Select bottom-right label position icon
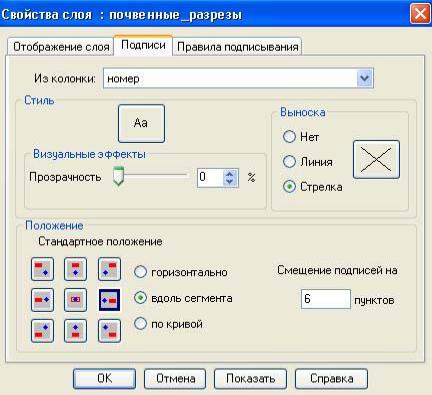 coord(109,331)
